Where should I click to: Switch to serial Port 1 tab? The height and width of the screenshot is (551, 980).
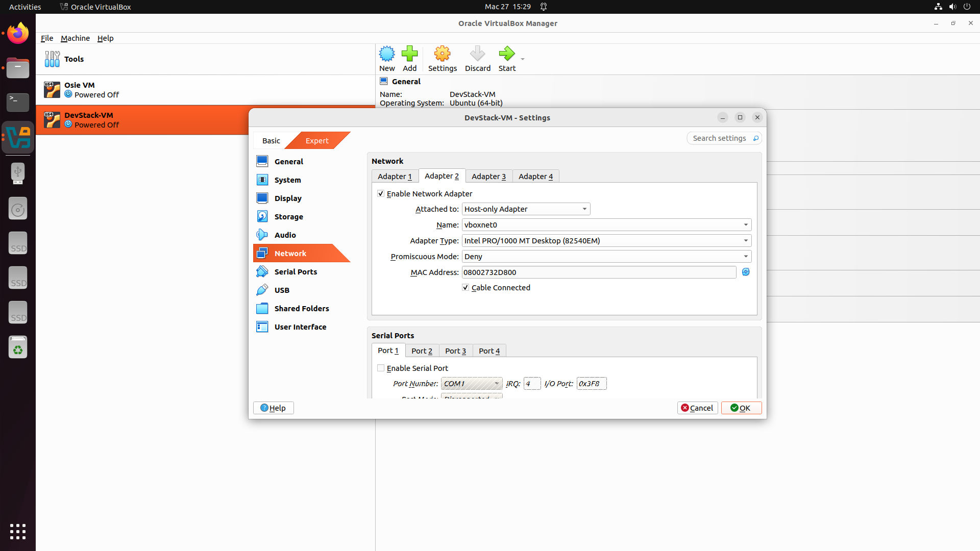tap(388, 350)
